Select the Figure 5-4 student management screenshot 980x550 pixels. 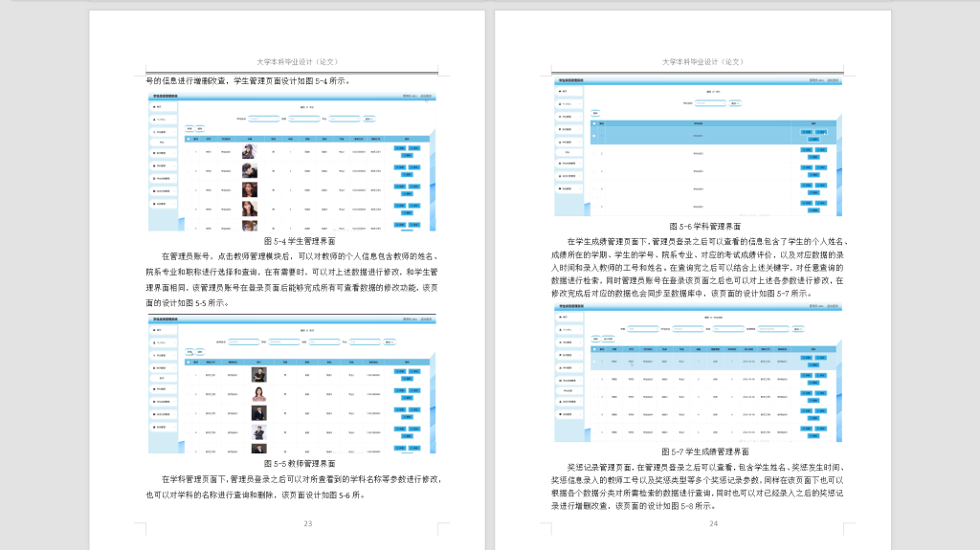click(x=292, y=162)
